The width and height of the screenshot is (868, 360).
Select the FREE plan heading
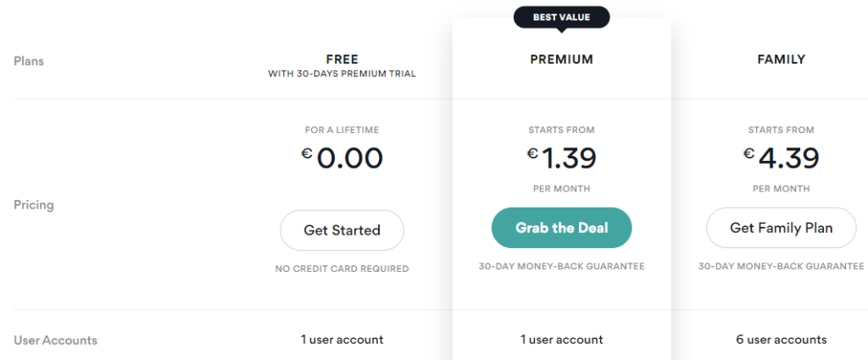[342, 59]
